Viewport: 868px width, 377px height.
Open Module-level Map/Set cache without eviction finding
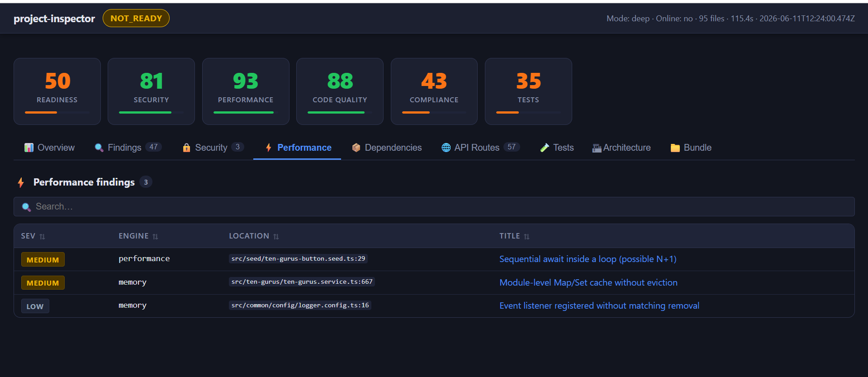(x=588, y=282)
